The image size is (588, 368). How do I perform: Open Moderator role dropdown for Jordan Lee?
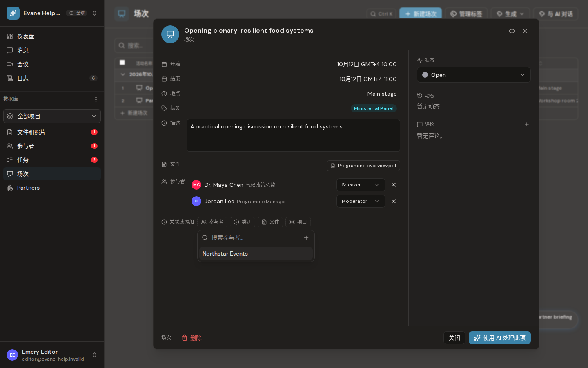361,201
